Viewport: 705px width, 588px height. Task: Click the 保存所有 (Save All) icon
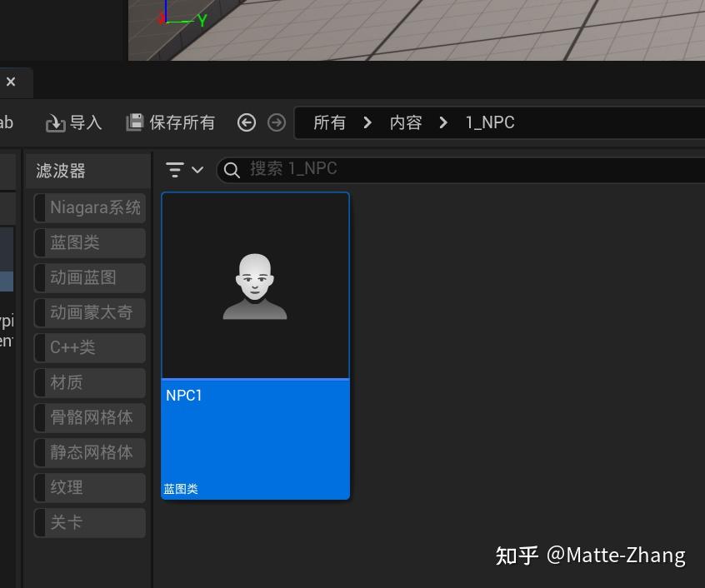pyautogui.click(x=135, y=122)
